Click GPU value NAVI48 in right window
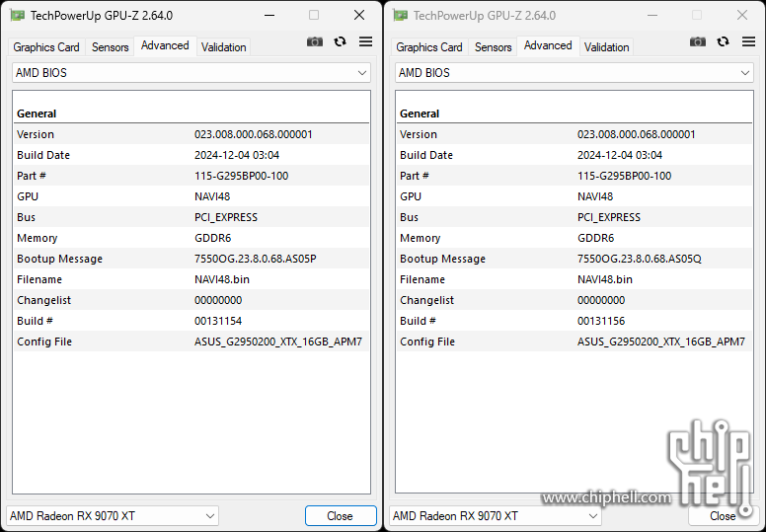766x532 pixels. point(595,196)
